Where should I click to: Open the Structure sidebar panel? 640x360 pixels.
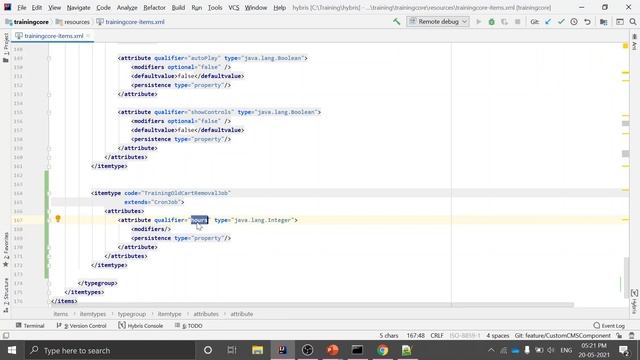point(6,295)
